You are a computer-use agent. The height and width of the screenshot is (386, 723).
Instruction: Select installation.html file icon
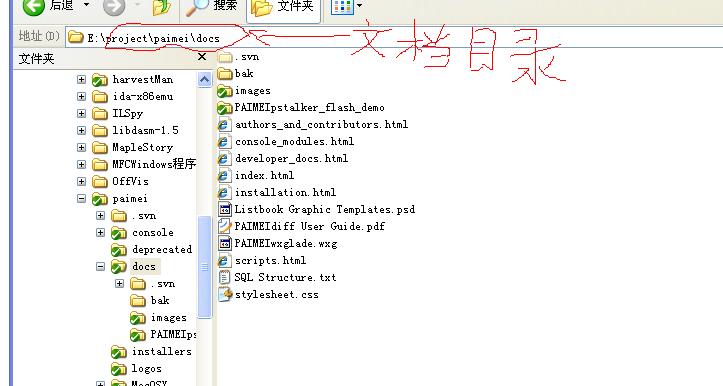point(225,193)
